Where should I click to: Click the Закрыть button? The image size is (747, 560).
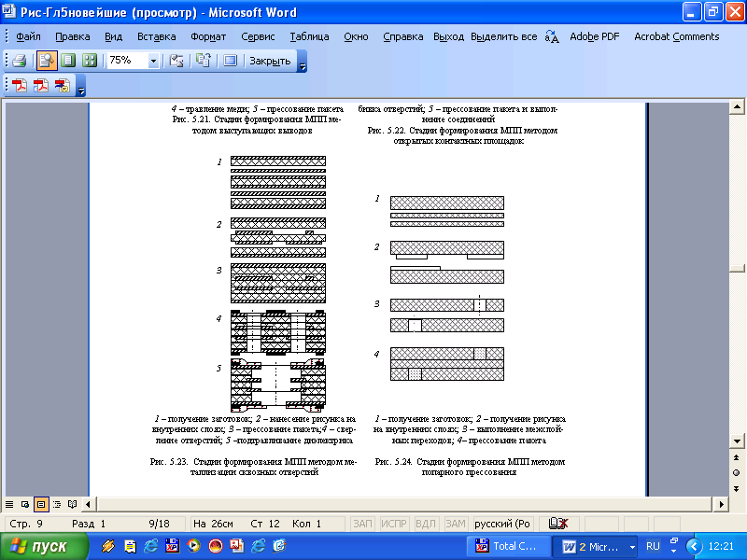coord(270,61)
